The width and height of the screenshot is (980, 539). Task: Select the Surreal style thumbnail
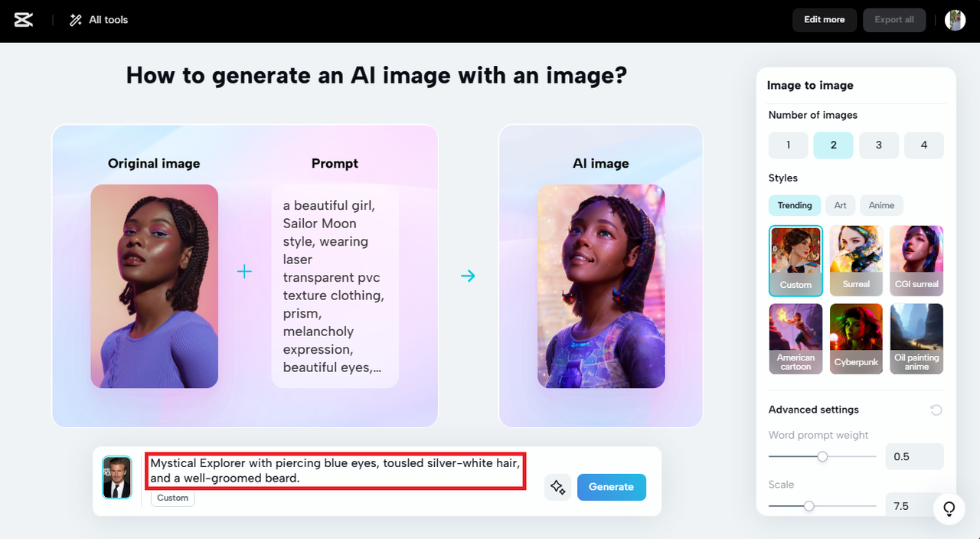856,260
